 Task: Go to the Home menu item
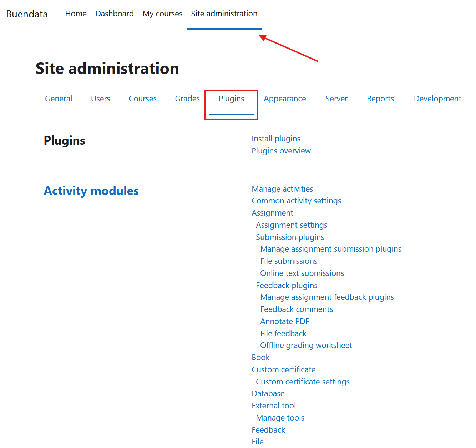coord(76,14)
